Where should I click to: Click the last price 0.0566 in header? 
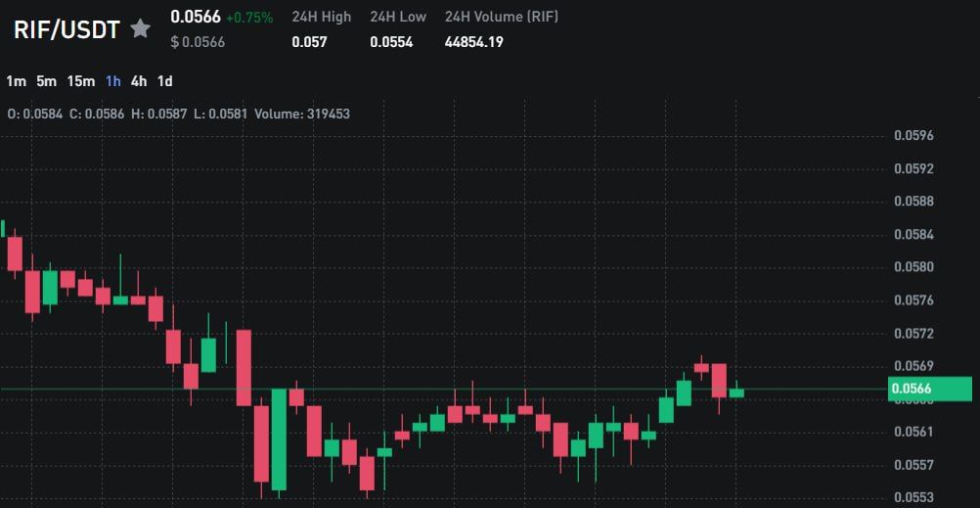click(196, 17)
